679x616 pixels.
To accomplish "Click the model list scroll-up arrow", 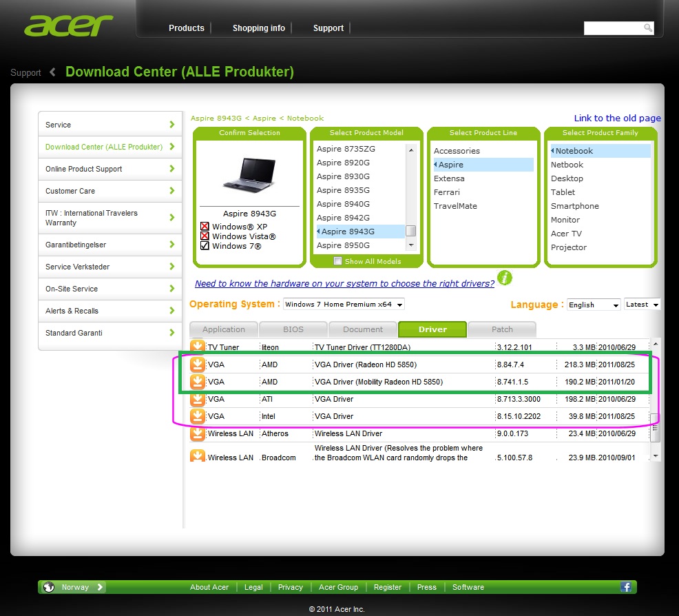I will (x=411, y=150).
